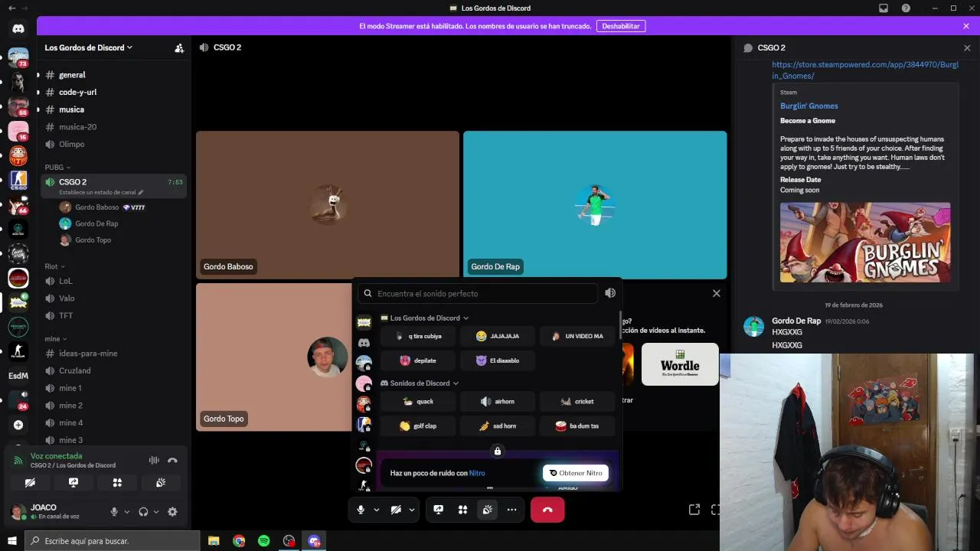
Task: Expand Los Gordos de Discord server menu
Action: coord(89,47)
